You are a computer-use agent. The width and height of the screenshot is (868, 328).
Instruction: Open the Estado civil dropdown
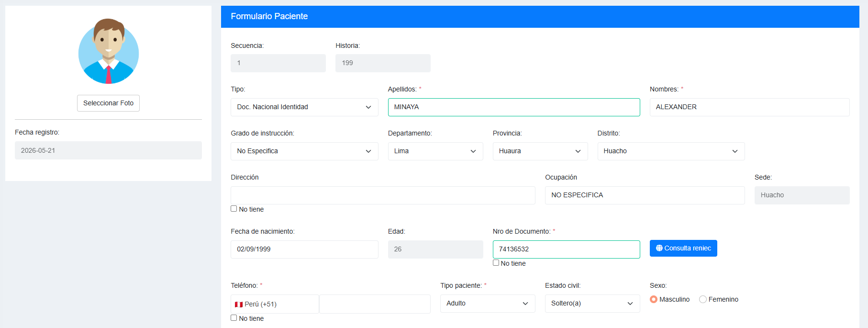[x=592, y=304]
